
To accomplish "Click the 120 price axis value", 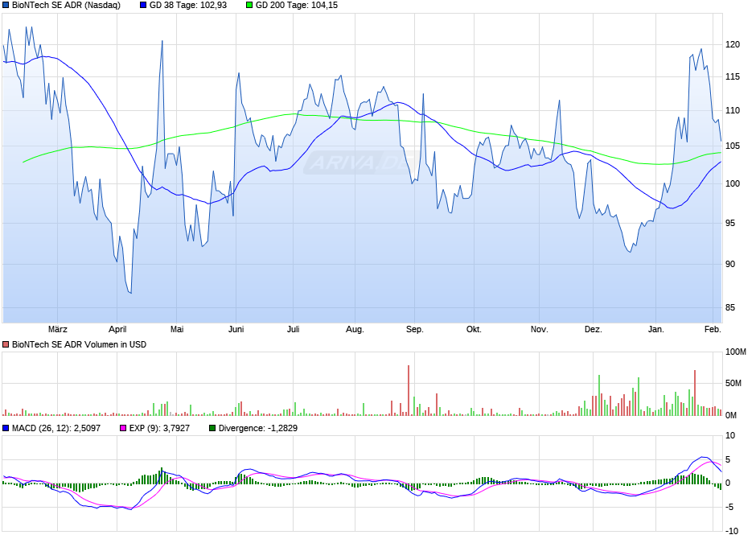I will click(733, 45).
